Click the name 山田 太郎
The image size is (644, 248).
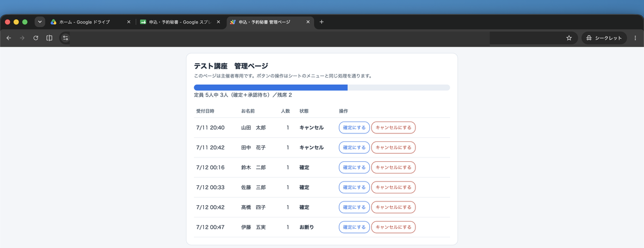(x=253, y=127)
